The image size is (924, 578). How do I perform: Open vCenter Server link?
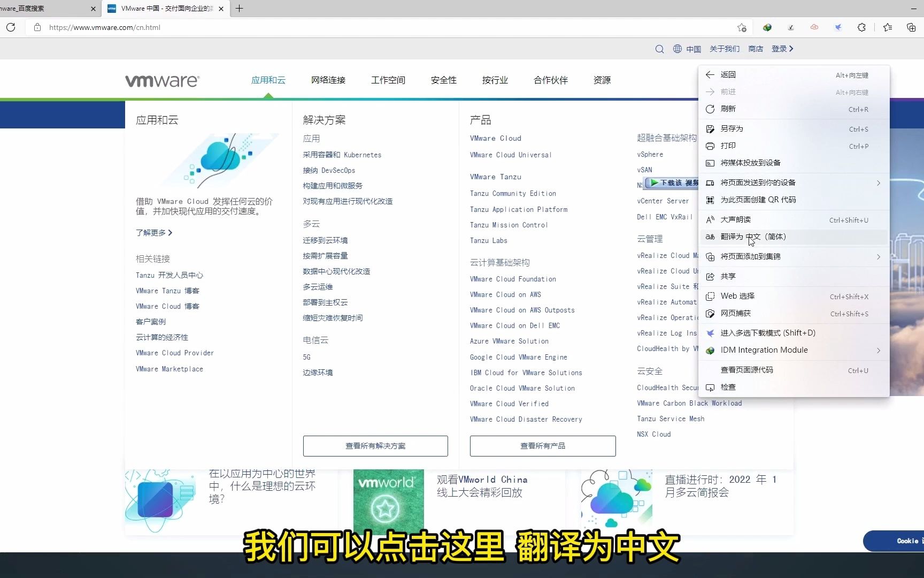[663, 201]
